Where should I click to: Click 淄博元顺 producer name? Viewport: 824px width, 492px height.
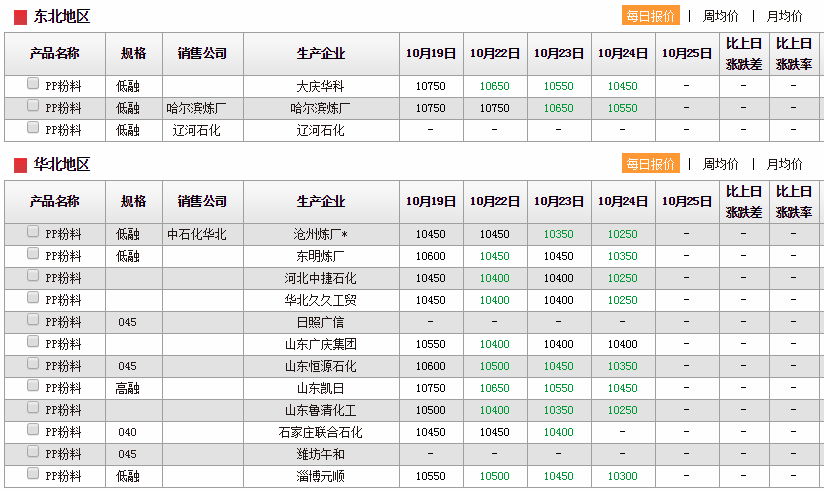pyautogui.click(x=321, y=476)
